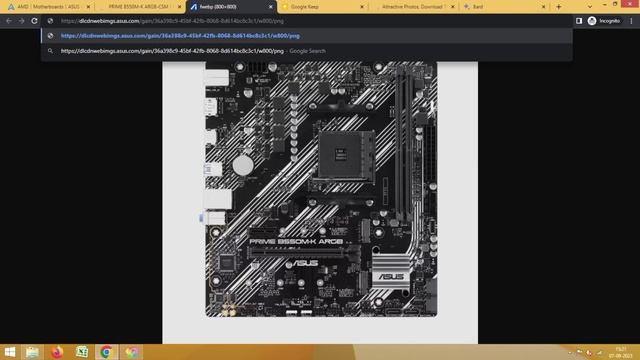Open File Explorer from the taskbar

click(x=32, y=352)
